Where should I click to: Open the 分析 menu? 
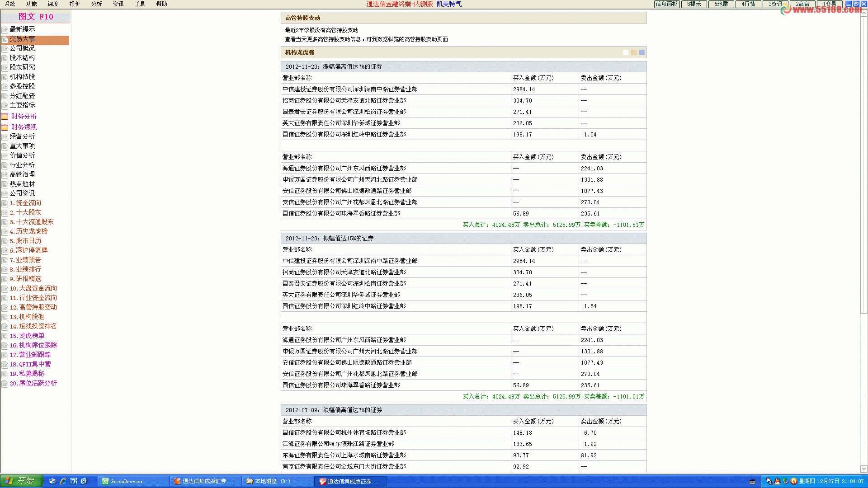(x=96, y=4)
